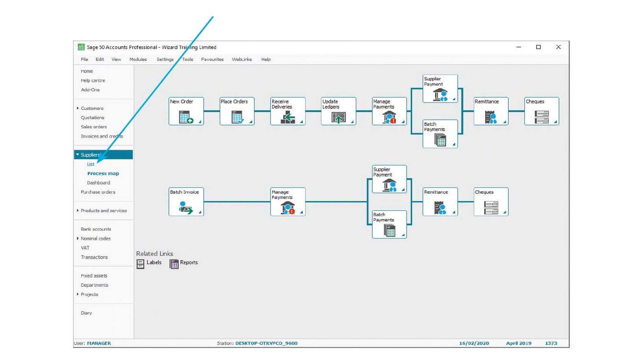Open the Tools menu
This screenshot has height=364, width=643.
(188, 59)
